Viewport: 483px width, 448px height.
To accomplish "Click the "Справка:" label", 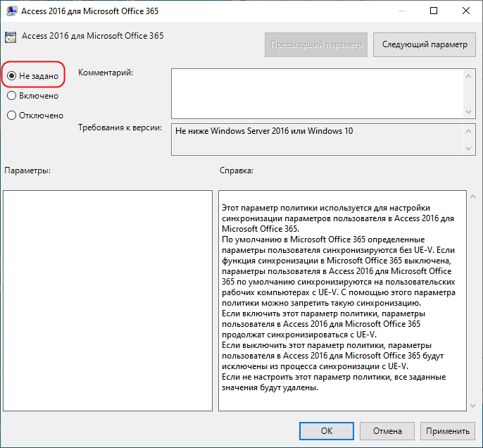I will (237, 170).
